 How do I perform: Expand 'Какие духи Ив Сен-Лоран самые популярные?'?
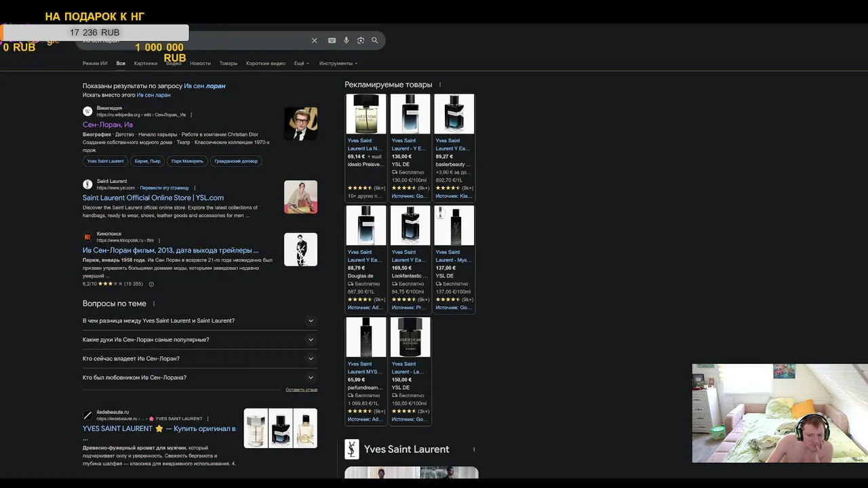click(x=199, y=340)
